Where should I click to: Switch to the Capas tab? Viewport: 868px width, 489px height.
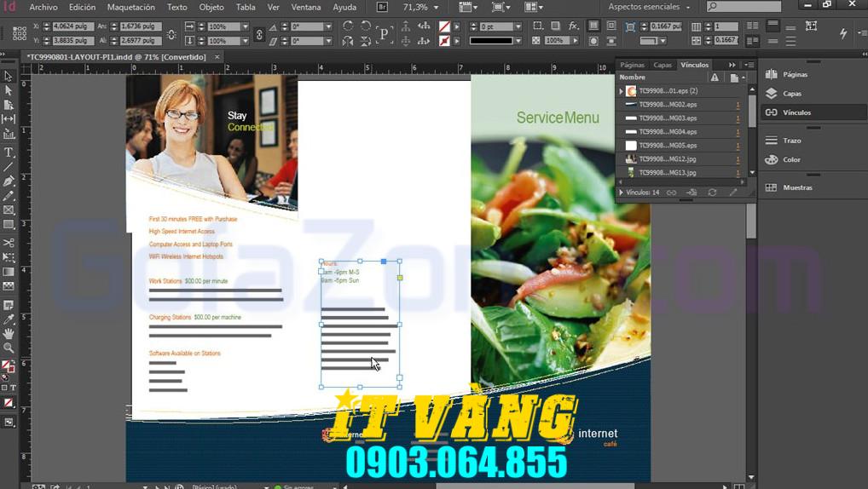662,65
